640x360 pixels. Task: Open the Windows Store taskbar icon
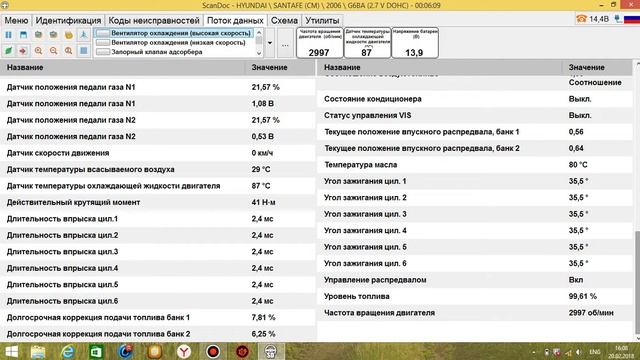[x=96, y=351]
